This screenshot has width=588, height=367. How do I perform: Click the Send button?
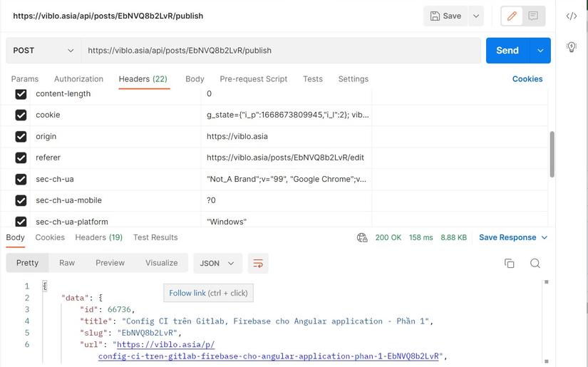pos(507,51)
